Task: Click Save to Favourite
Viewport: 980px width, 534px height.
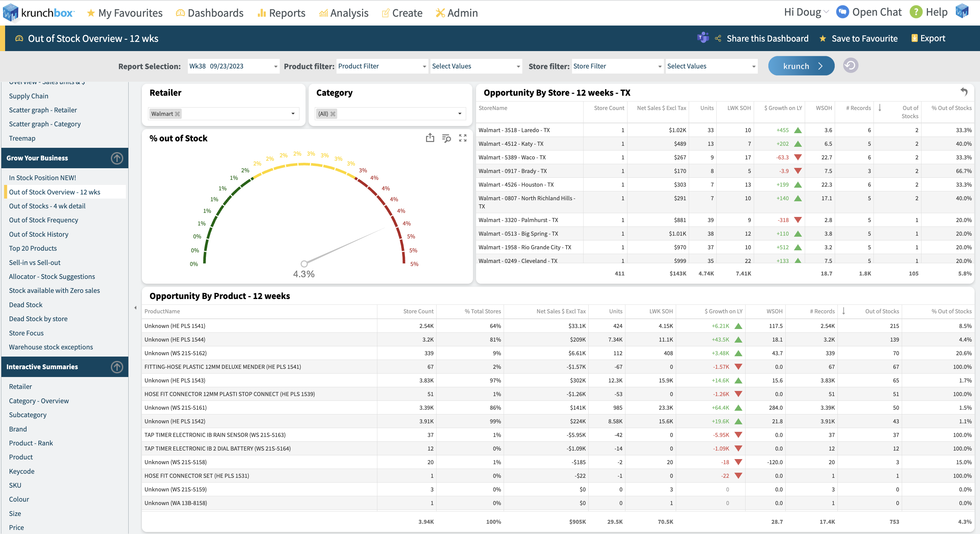Action: click(x=864, y=38)
